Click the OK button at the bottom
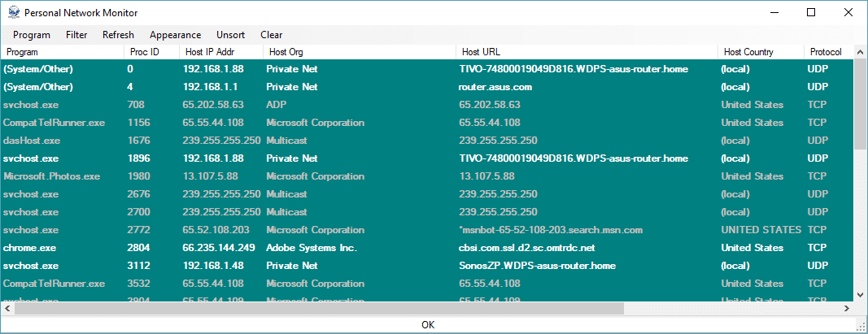The width and height of the screenshot is (868, 334). coord(428,324)
